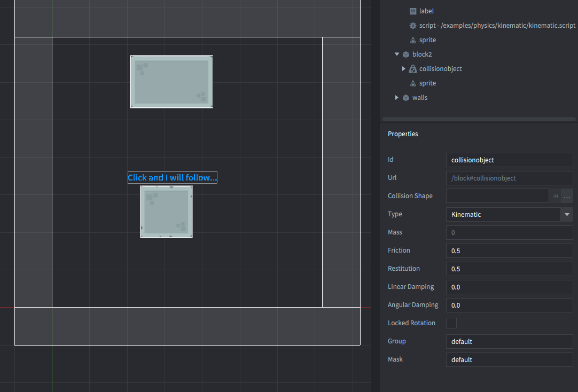Click the walls game object cube icon
Viewport: 578px width, 392px height.
(406, 98)
